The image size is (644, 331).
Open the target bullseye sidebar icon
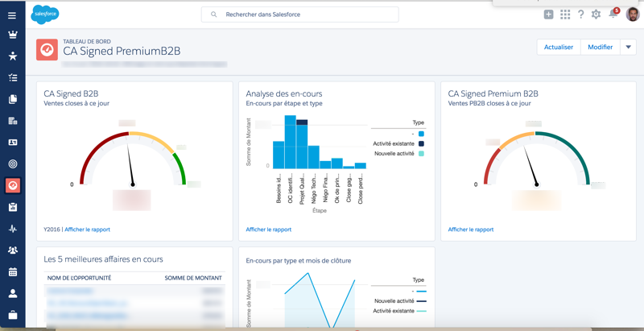pos(13,163)
